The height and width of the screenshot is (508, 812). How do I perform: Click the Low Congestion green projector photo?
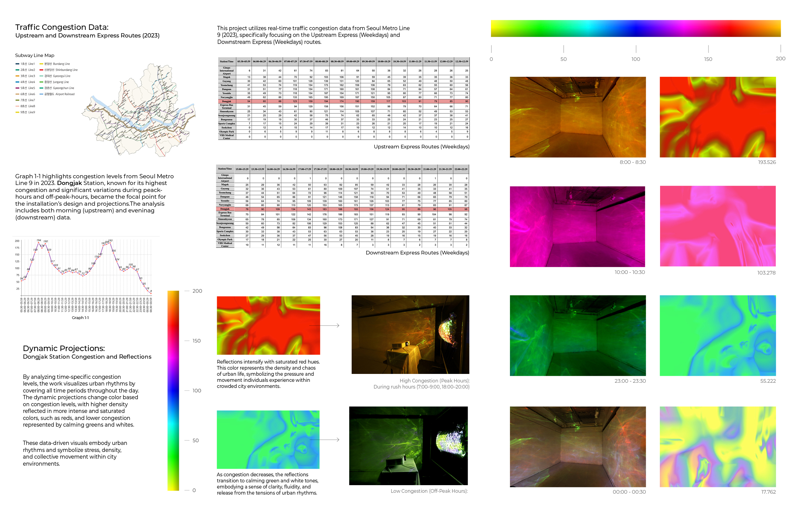click(x=408, y=446)
